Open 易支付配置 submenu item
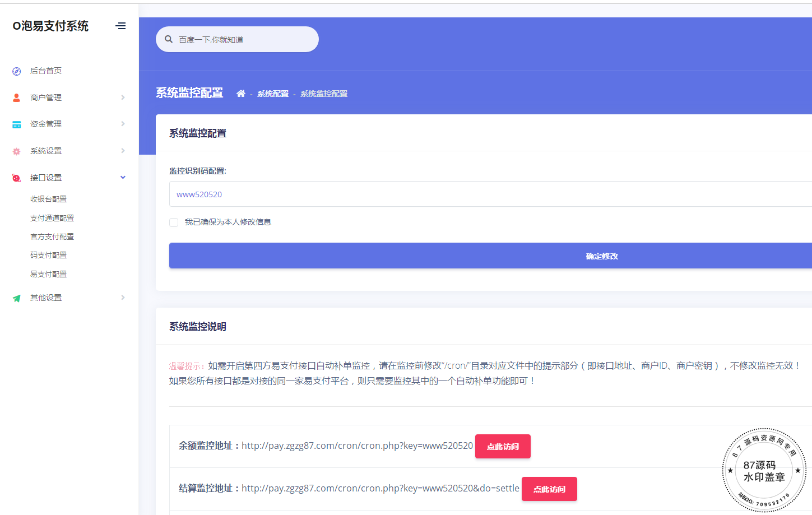Viewport: 812px width, 515px height. point(48,274)
